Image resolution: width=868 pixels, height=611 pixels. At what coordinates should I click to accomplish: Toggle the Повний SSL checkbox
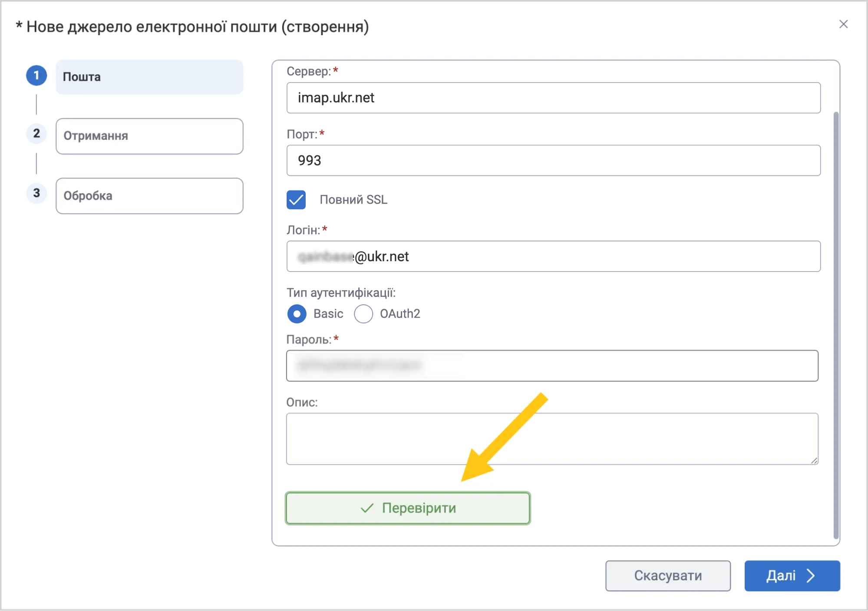point(296,200)
